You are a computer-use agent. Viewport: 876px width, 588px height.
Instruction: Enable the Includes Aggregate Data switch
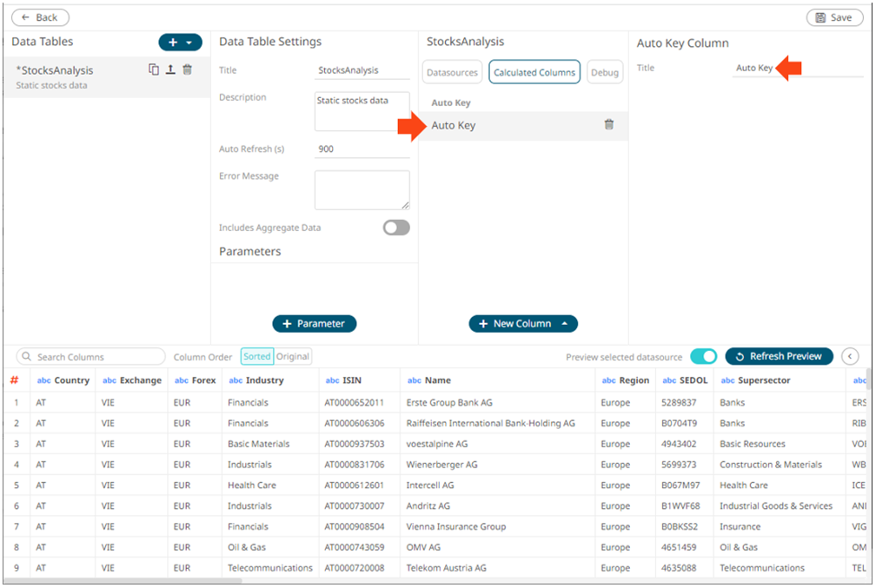396,228
